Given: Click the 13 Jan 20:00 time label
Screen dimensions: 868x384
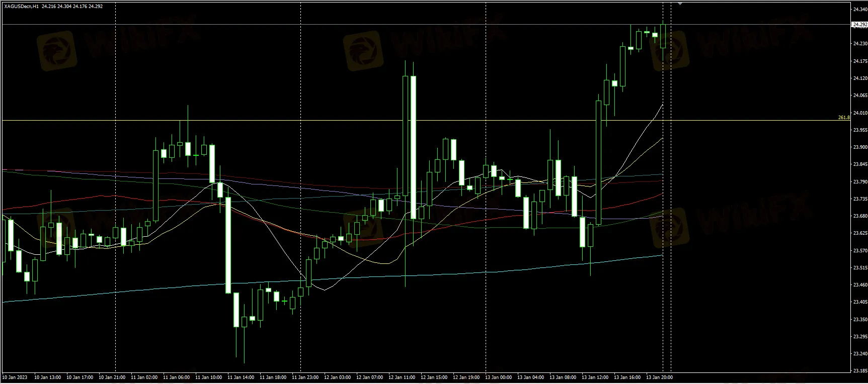Looking at the screenshot, I should tap(660, 377).
